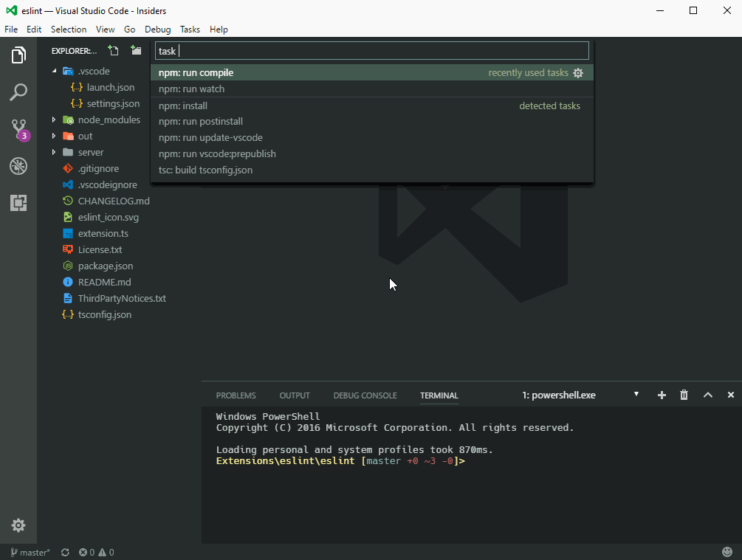742x560 pixels.
Task: Kill the terminal with trash icon
Action: pyautogui.click(x=684, y=395)
